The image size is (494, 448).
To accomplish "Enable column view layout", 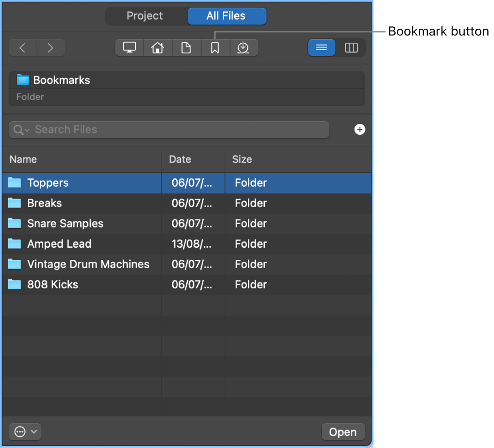I will click(351, 47).
